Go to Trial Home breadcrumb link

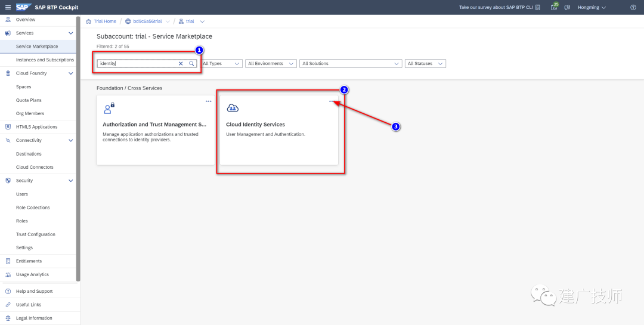(x=105, y=21)
